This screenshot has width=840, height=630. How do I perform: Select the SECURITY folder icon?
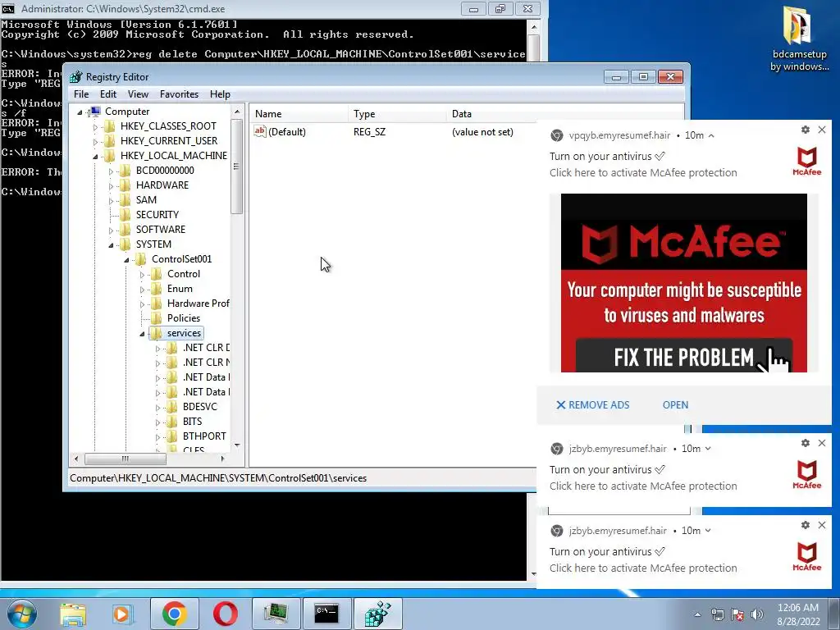tap(125, 214)
